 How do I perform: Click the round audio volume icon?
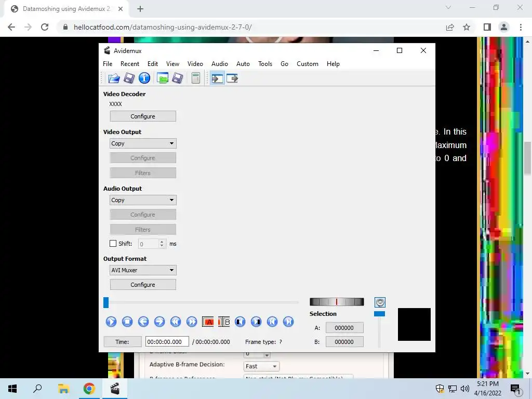pyautogui.click(x=380, y=302)
